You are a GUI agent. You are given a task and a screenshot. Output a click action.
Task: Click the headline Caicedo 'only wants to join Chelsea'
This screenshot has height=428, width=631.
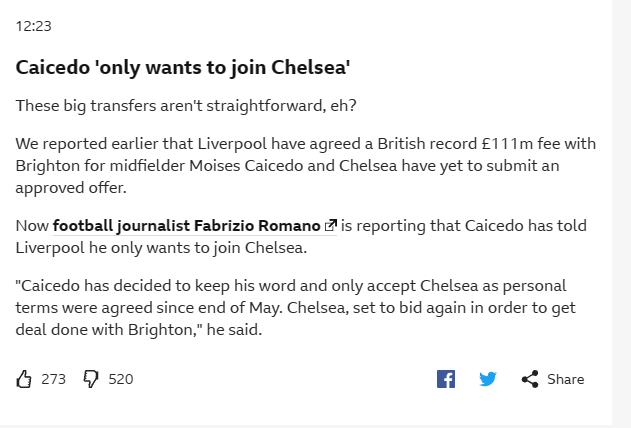[183, 67]
